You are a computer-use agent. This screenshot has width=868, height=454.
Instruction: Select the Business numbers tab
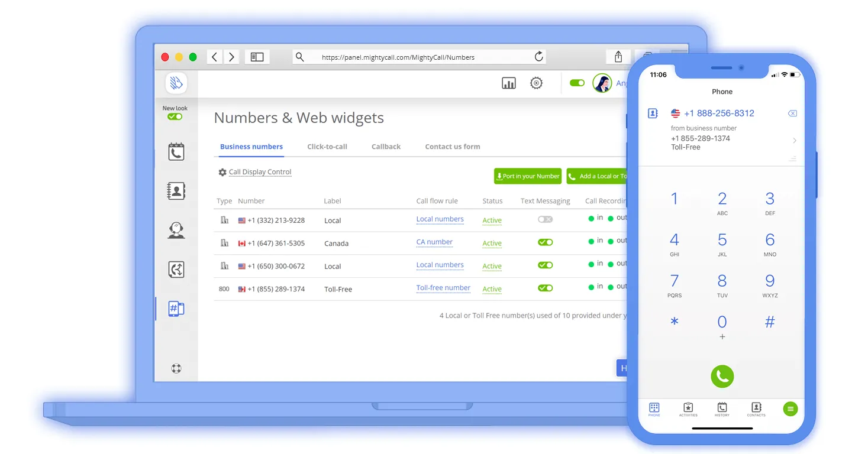251,147
